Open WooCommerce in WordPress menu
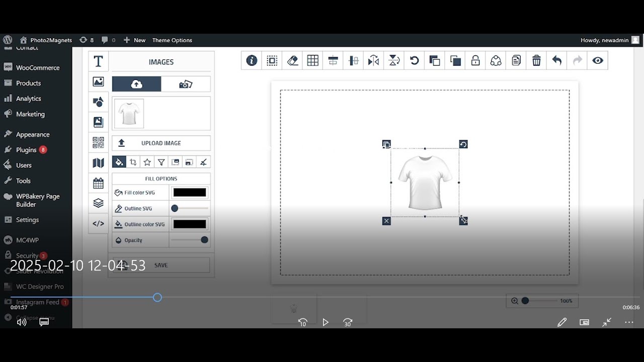 tap(37, 67)
